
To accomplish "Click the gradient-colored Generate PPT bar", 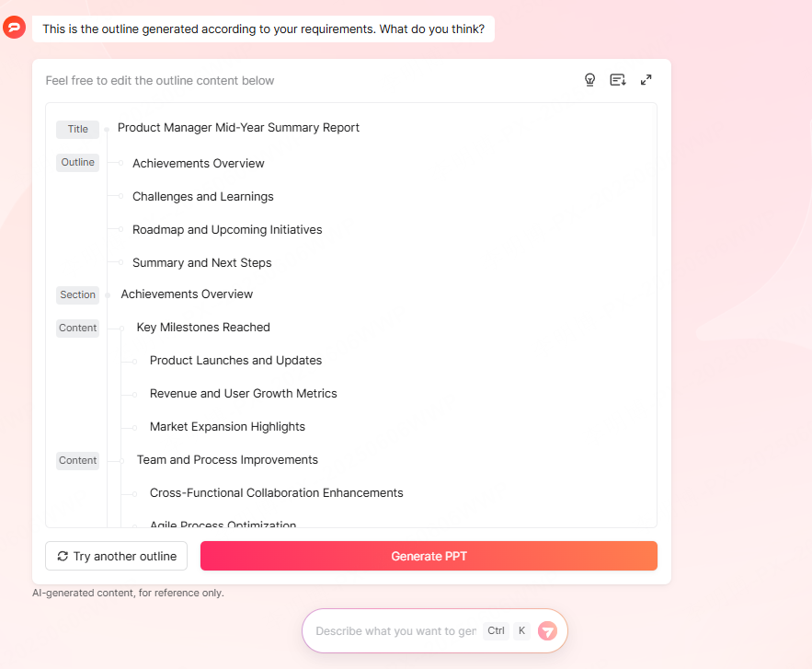I will [429, 556].
